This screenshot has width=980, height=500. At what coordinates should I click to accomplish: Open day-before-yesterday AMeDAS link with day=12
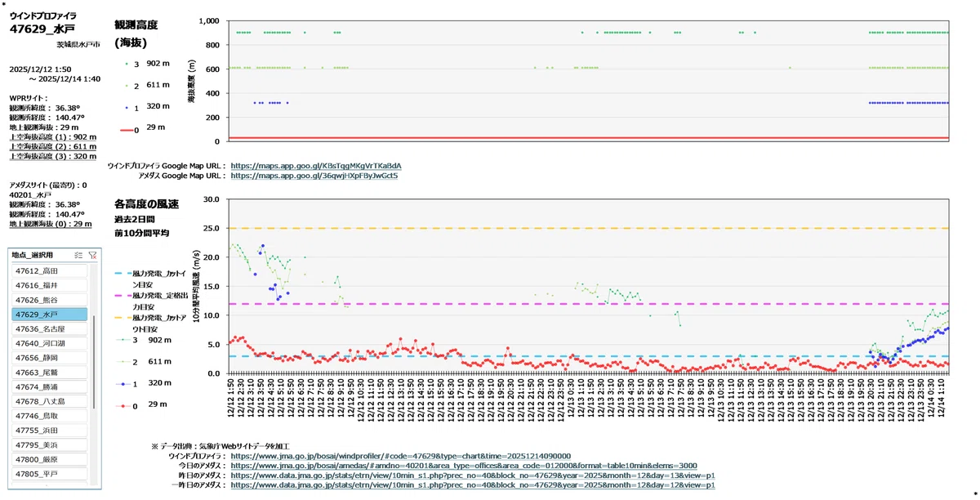[x=473, y=485]
